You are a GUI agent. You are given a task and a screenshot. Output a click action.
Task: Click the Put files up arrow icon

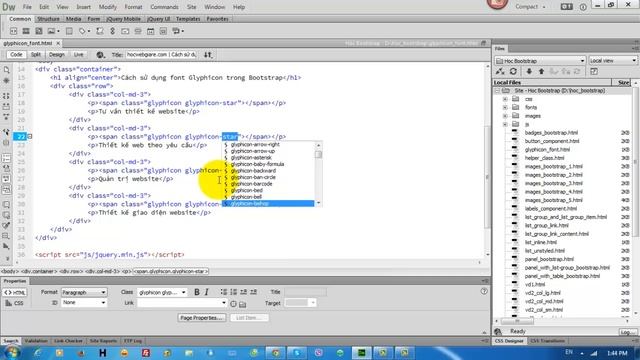point(541,71)
